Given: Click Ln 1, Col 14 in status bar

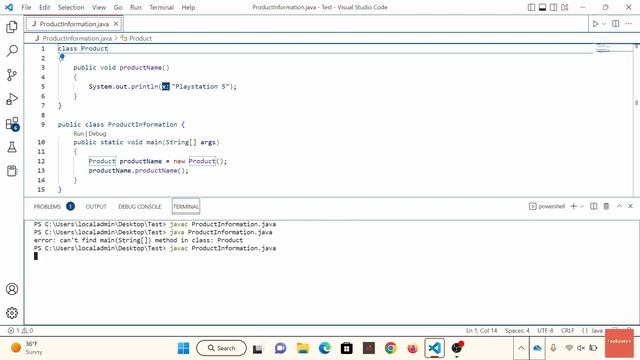Looking at the screenshot, I should click(x=482, y=331).
